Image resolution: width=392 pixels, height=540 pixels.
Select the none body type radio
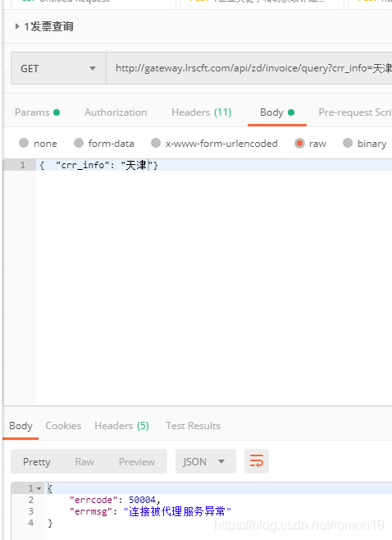[24, 143]
